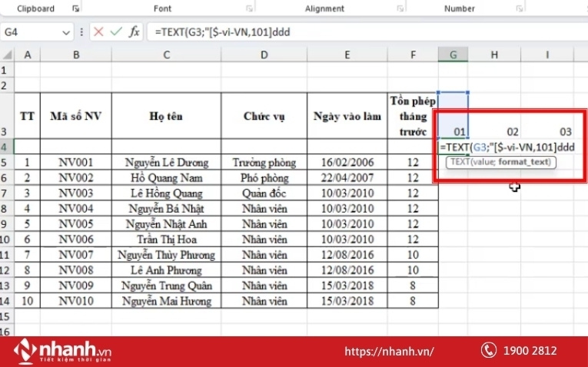This screenshot has height=367, width=588.
Task: Select cell 'Trưởng phòng'
Action: click(264, 163)
